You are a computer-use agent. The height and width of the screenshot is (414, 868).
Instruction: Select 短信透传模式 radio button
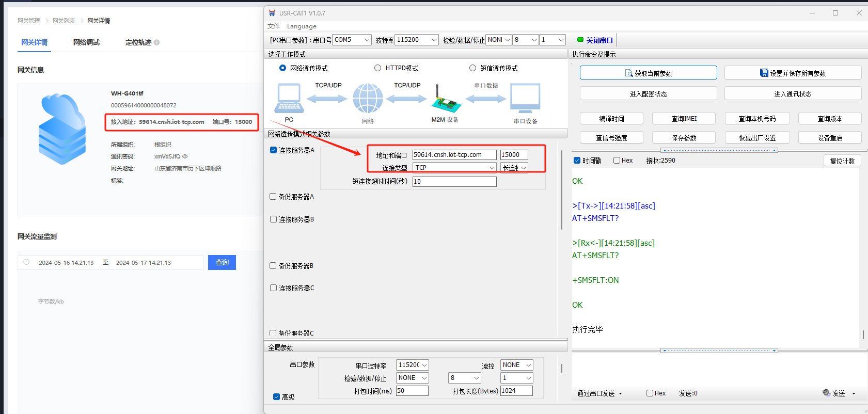coord(472,68)
